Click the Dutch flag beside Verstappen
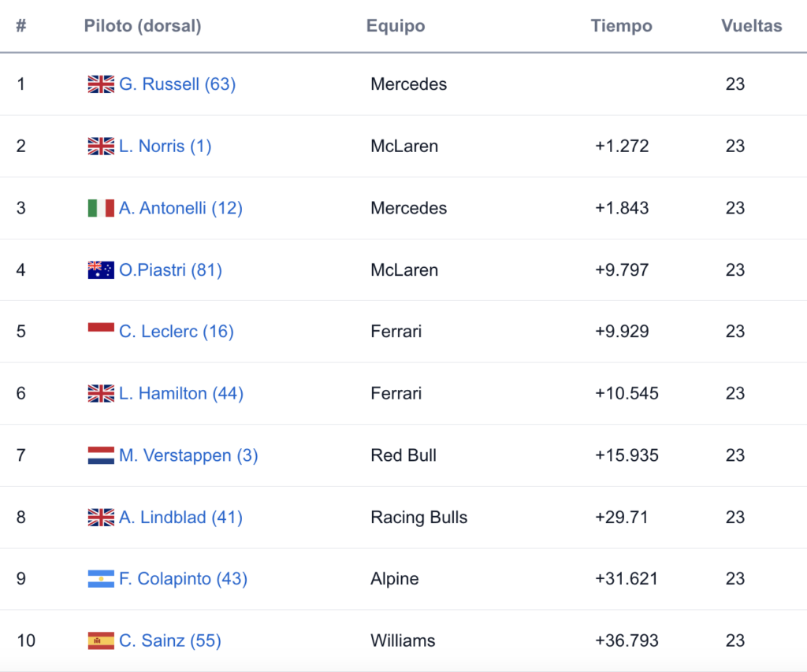This screenshot has width=807, height=672. 101,455
